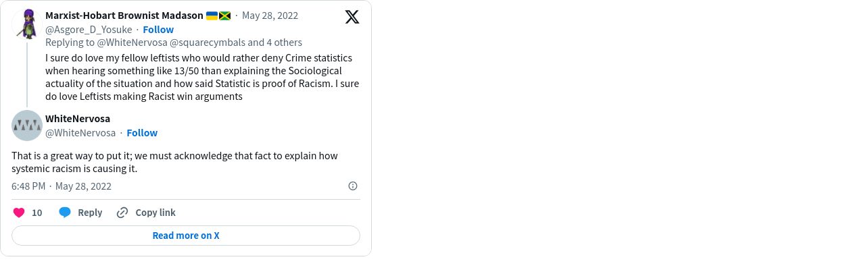Open Marxist-Hobart Brownist Madason display name
868x274 pixels.
(x=124, y=16)
